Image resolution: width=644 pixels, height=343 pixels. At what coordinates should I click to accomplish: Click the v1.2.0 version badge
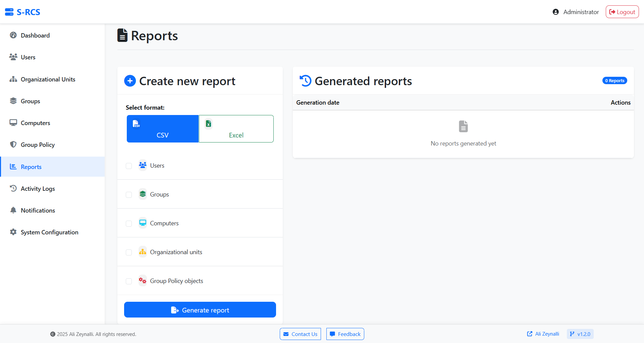pos(580,334)
